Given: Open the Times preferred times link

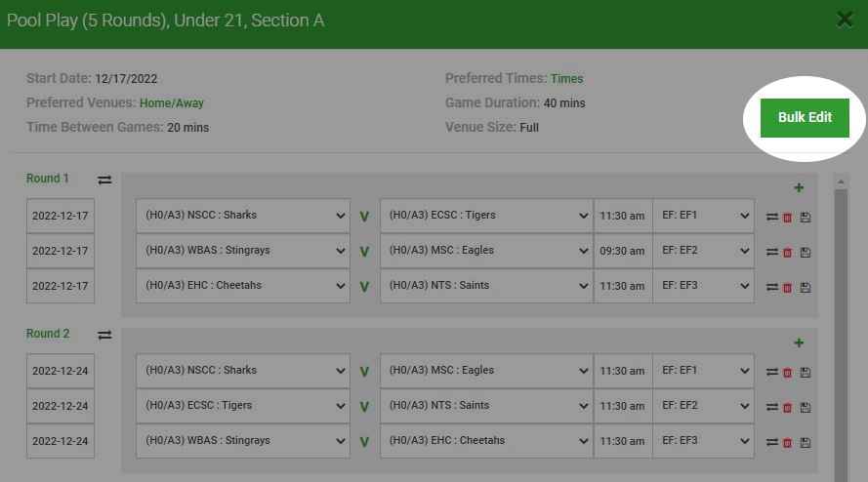Looking at the screenshot, I should tap(566, 79).
